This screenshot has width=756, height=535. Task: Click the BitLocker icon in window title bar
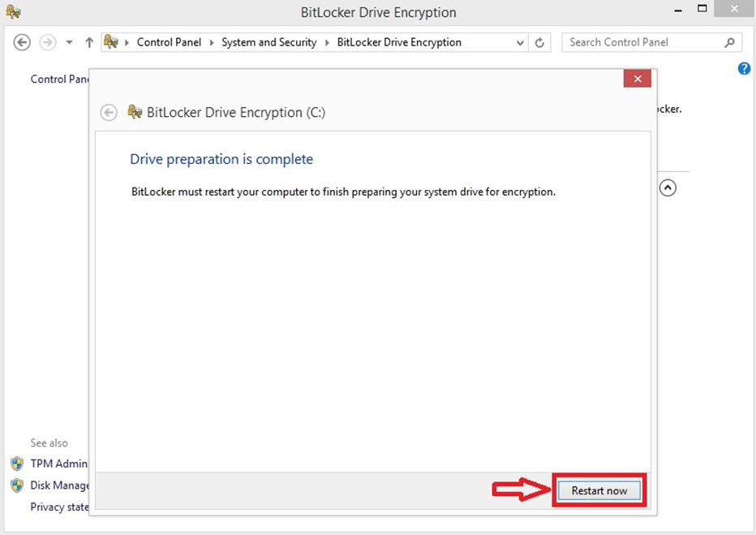13,12
